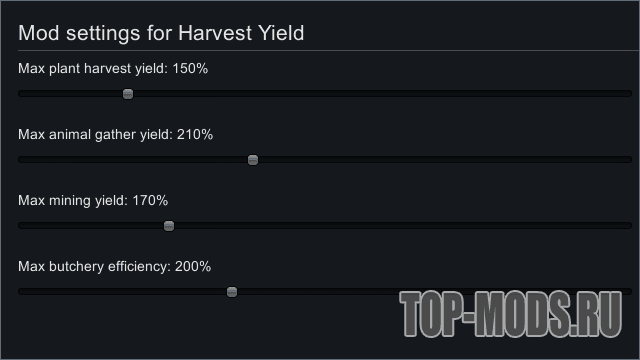Click the 'Max plant harvest yield: 150%' label

(x=113, y=69)
